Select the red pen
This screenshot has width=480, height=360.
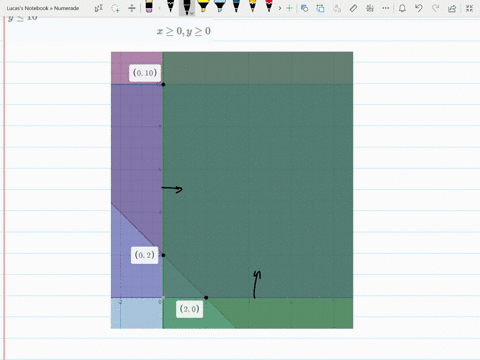pyautogui.click(x=269, y=7)
